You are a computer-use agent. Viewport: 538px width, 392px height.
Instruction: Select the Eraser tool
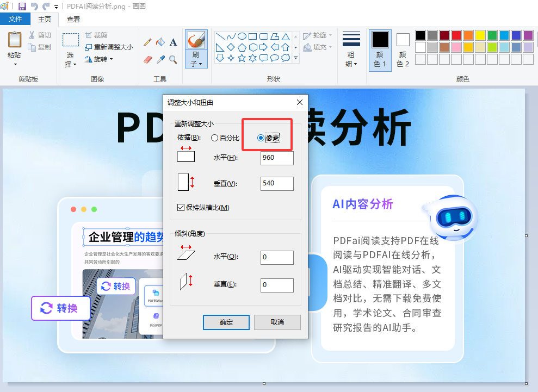tap(146, 58)
